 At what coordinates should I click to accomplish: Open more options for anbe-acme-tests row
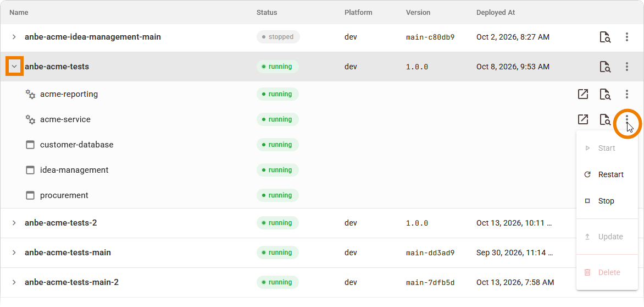627,67
